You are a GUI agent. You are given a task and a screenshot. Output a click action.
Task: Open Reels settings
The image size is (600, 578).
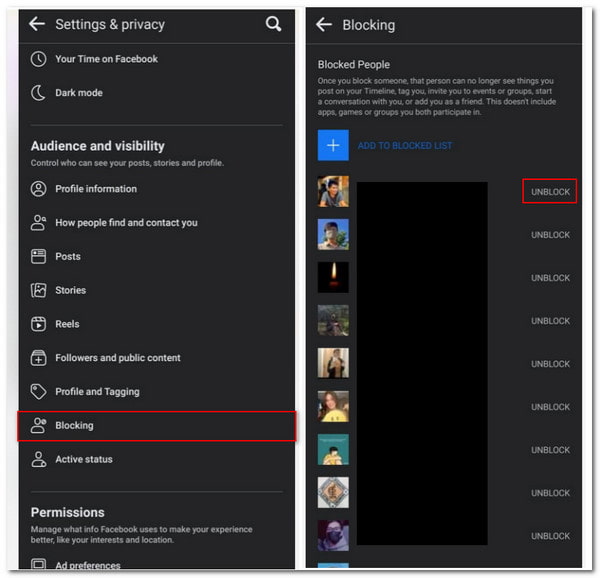157,324
